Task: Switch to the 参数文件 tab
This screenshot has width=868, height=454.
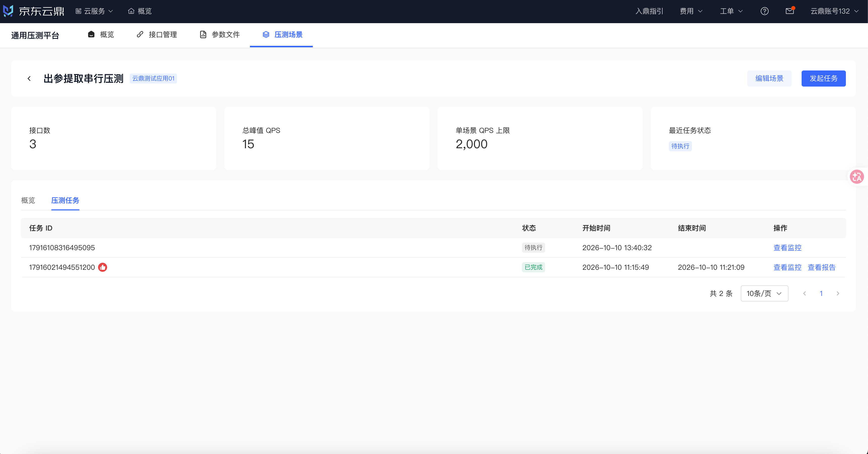Action: pos(220,35)
